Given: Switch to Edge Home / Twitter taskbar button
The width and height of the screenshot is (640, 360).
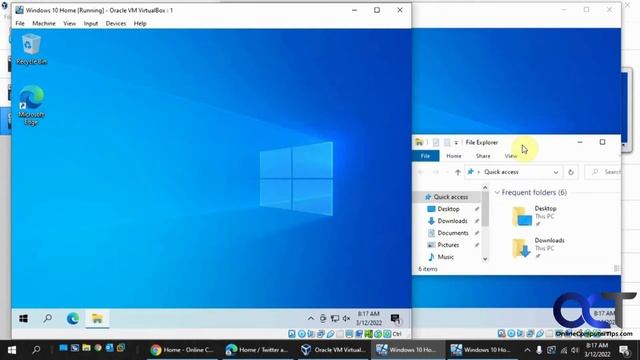Looking at the screenshot, I should pyautogui.click(x=257, y=350).
